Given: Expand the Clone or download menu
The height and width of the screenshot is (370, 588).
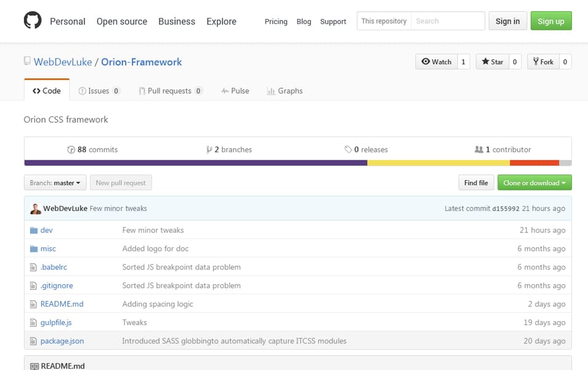Looking at the screenshot, I should (x=534, y=183).
